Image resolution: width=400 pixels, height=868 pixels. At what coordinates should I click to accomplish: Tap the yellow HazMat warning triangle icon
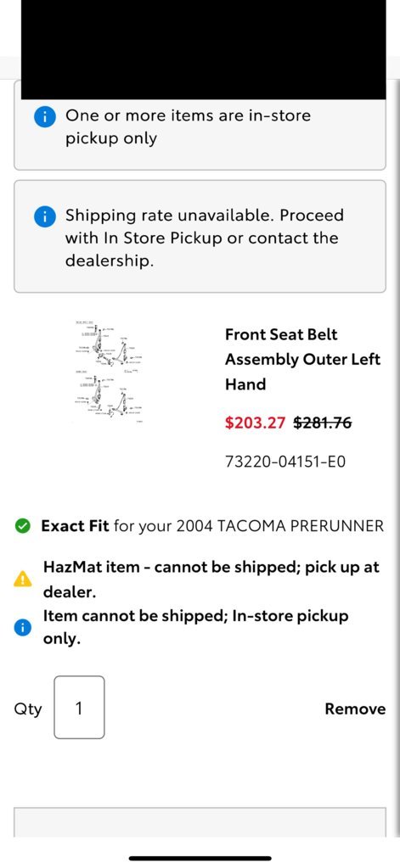[23, 579]
